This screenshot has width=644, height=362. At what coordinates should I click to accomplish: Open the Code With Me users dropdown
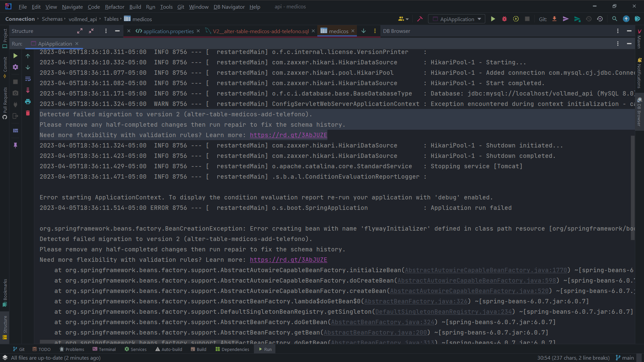pyautogui.click(x=403, y=19)
